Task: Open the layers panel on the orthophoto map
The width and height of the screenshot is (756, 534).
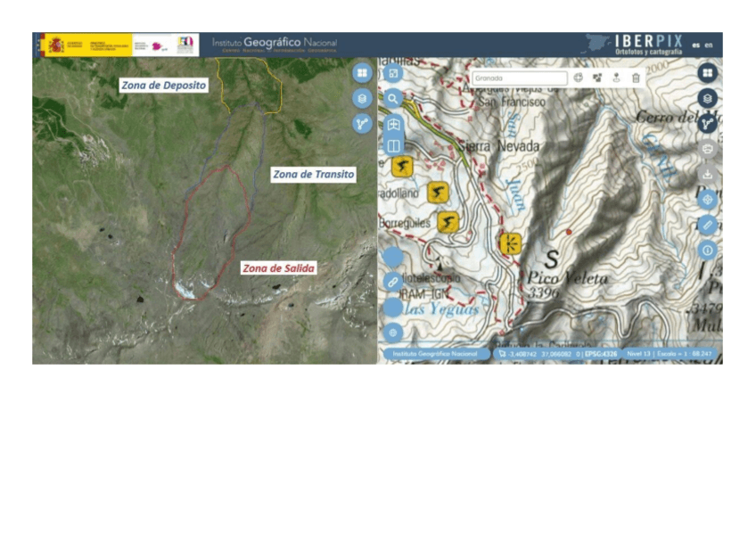Action: click(x=362, y=99)
